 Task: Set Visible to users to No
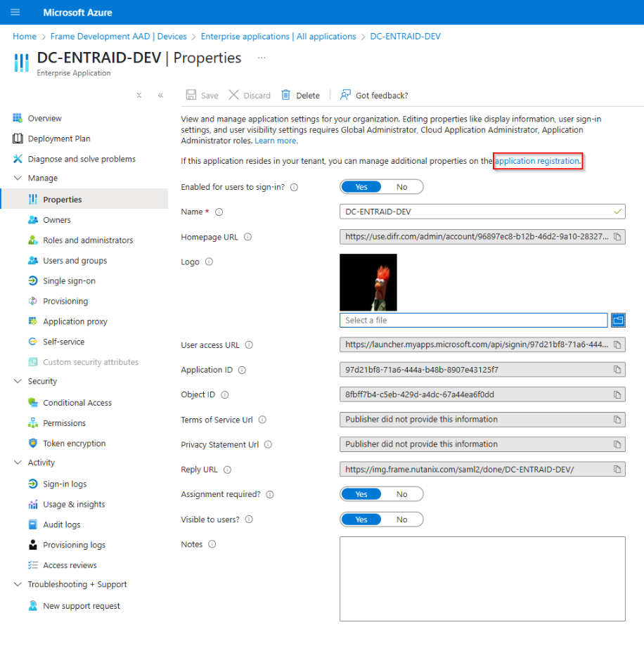point(402,520)
